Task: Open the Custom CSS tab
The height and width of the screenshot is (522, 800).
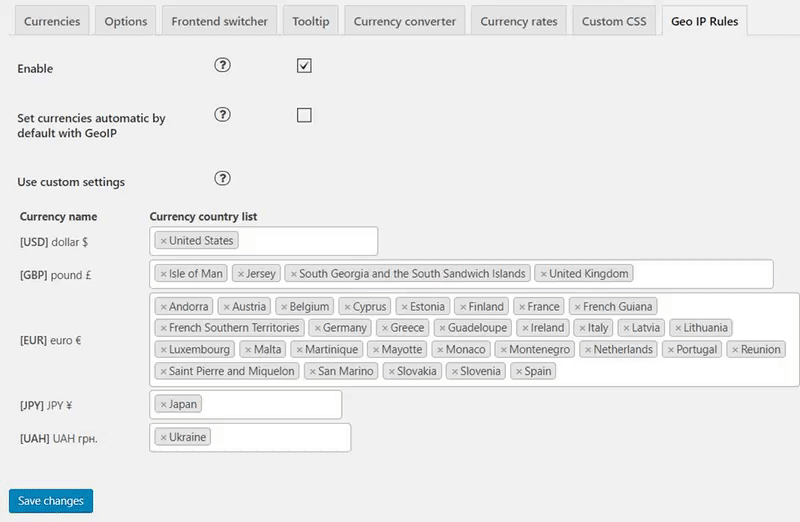Action: point(614,21)
